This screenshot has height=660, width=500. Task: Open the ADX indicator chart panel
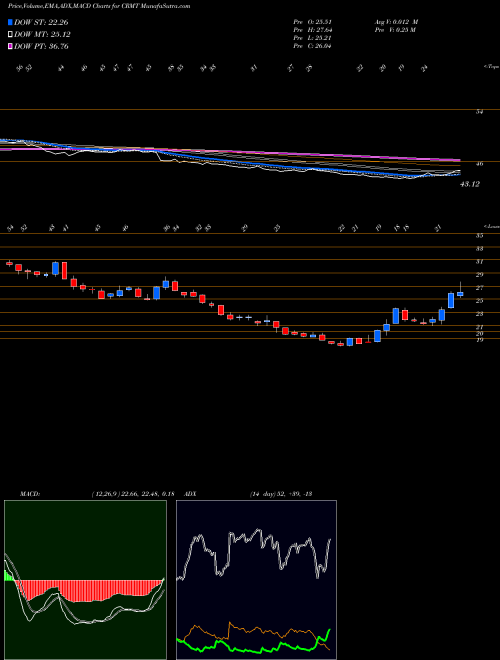256,580
